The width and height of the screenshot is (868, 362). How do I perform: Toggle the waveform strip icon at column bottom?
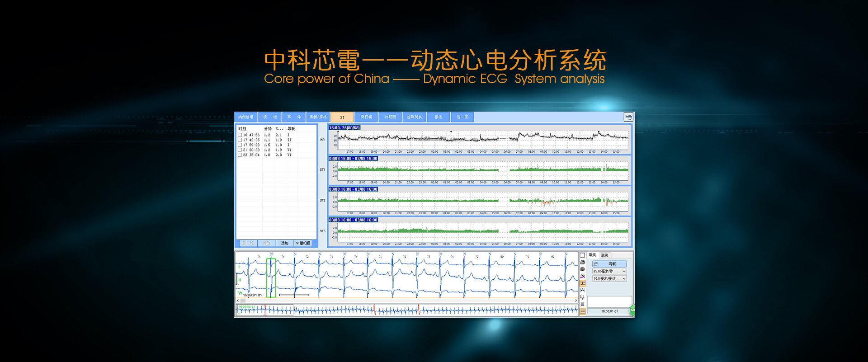pos(582,311)
